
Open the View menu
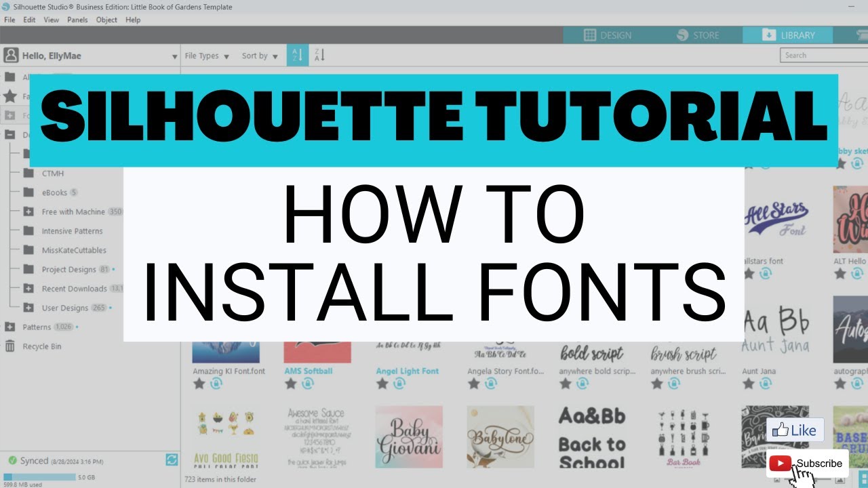click(x=52, y=20)
